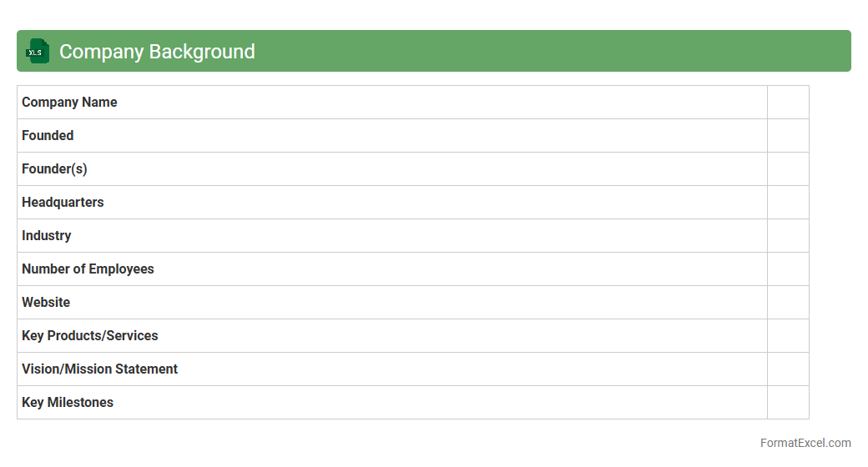The image size is (868, 467).
Task: Click the empty cell next to Website
Action: (788, 303)
